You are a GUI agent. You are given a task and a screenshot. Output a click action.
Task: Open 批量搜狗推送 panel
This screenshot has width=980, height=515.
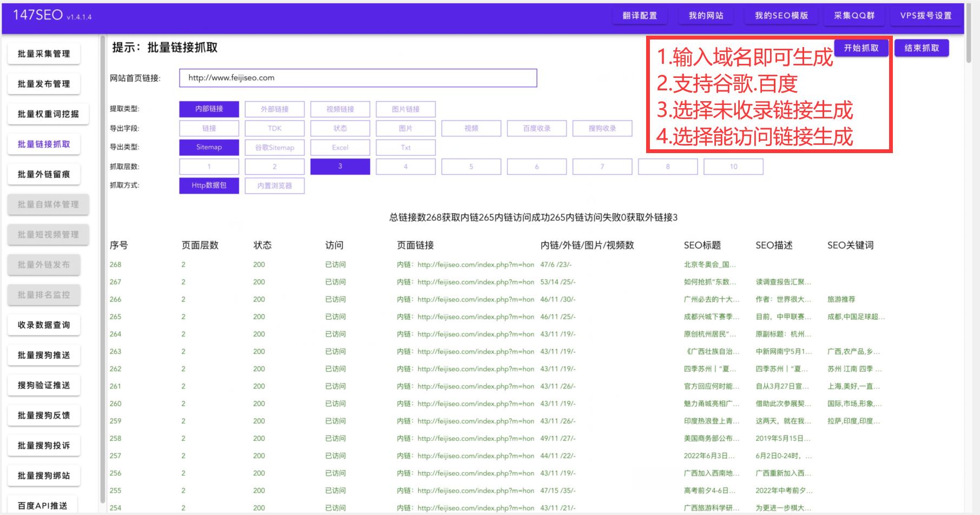(44, 355)
